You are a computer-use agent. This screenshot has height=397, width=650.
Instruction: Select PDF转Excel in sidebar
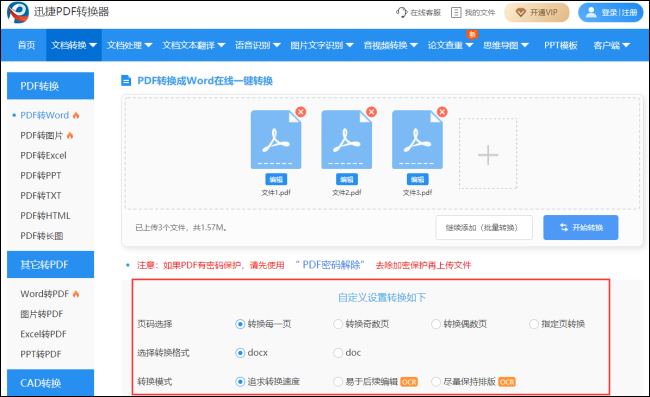tap(43, 155)
